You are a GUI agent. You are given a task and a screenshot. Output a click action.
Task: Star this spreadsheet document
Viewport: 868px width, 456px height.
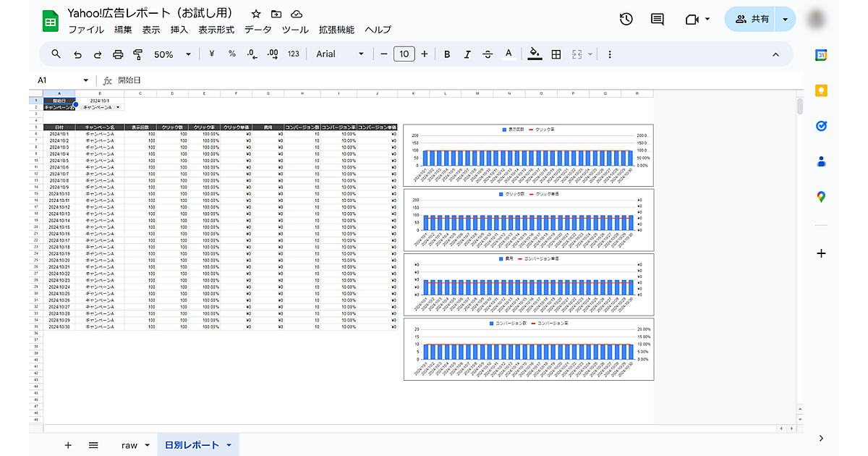coord(256,14)
